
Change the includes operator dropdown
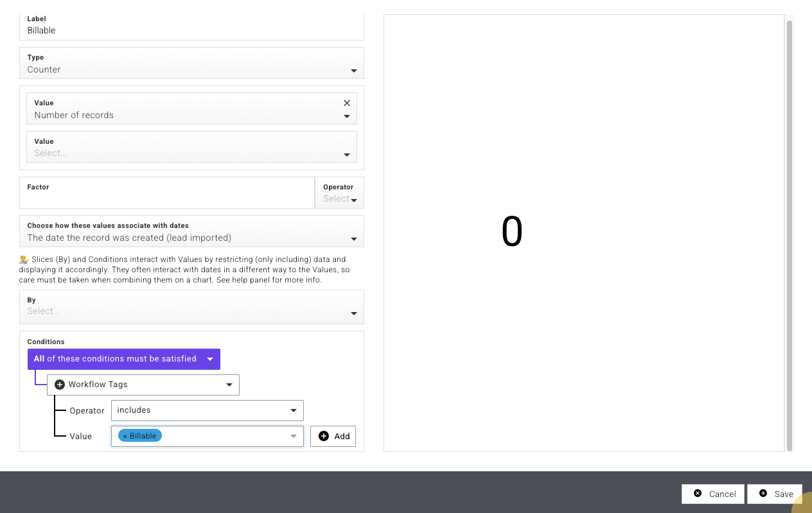(x=294, y=410)
